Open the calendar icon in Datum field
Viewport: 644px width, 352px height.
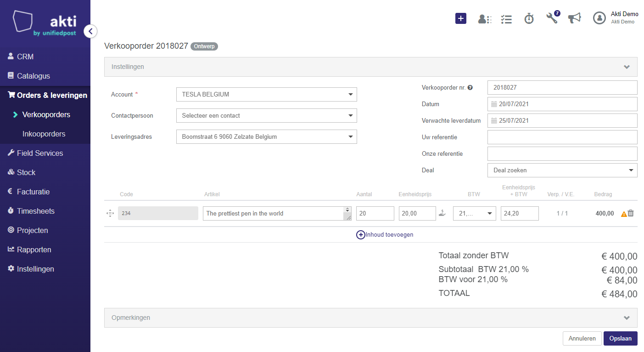pyautogui.click(x=494, y=104)
